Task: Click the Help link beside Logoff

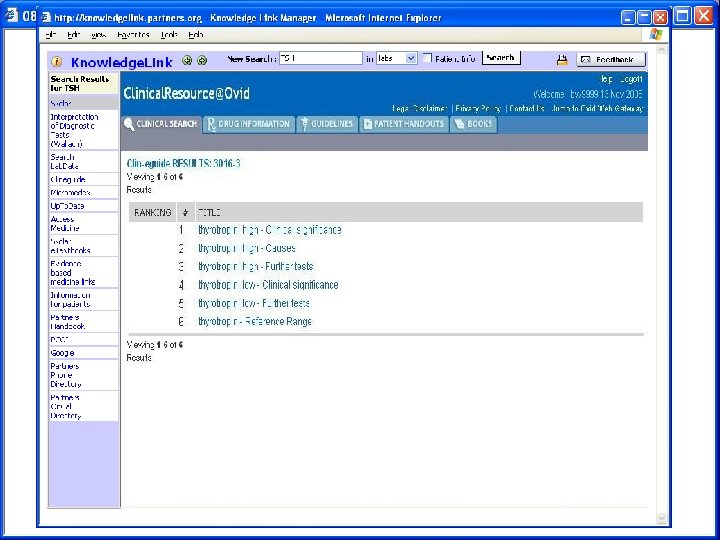Action: tap(607, 79)
